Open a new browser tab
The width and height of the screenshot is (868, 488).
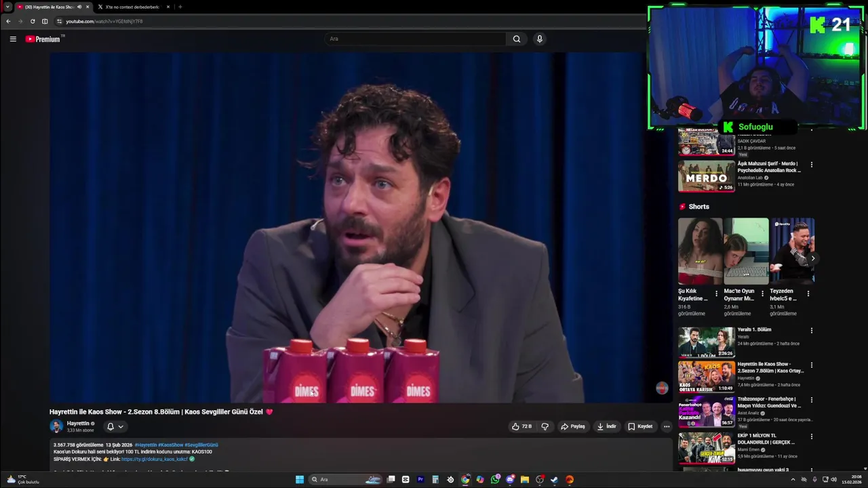point(180,7)
